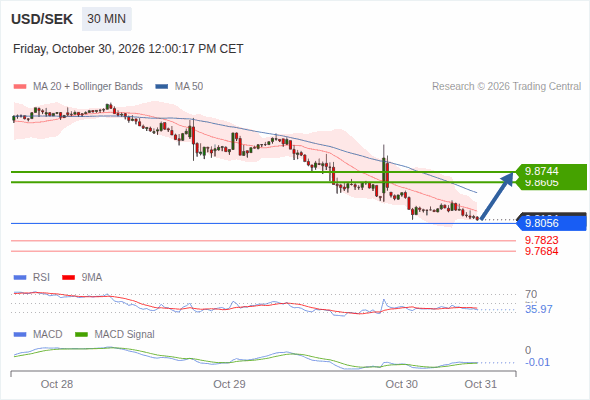Screen dimensions: 590x400
Task: Click the Research © 2026 Trading Central credit
Action: tap(506, 87)
